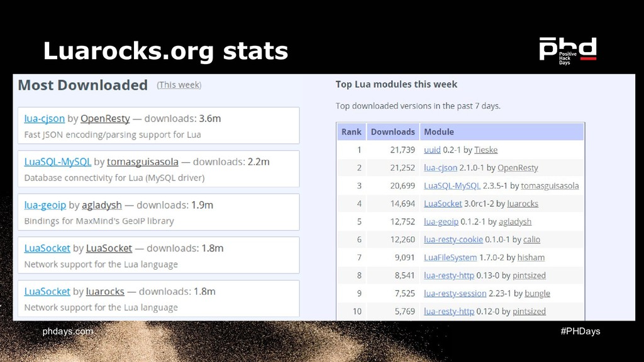Click the #PHDays hashtag text
644x362 pixels.
[x=580, y=331]
